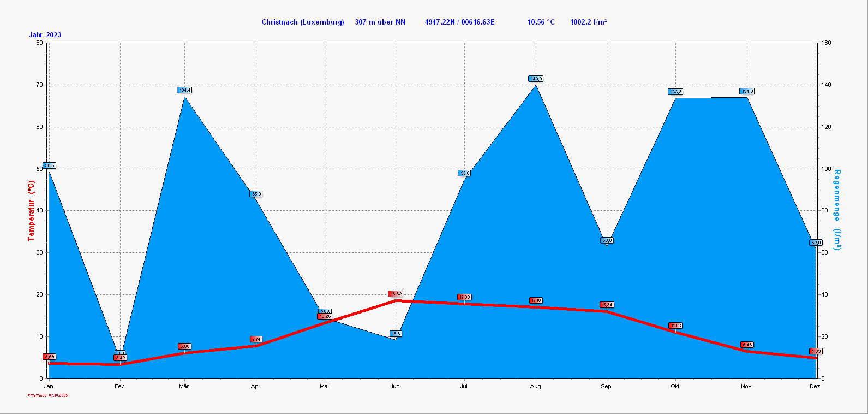
Task: Click the total rainfall '1002.2 l/m²' text
Action: (x=588, y=22)
